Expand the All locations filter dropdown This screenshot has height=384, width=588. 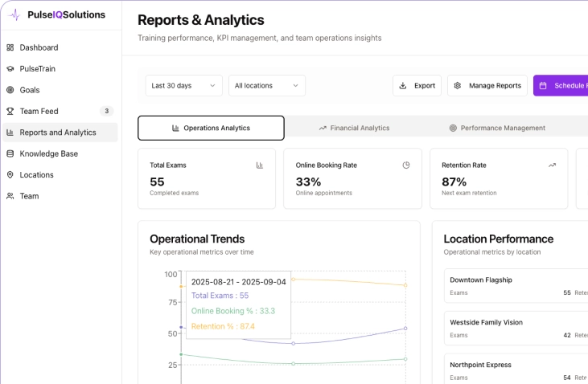coord(266,86)
